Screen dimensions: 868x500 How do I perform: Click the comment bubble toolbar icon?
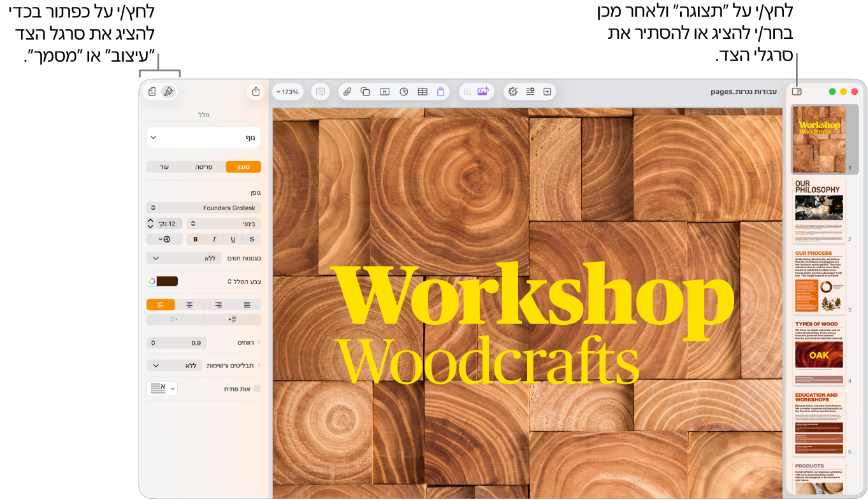click(321, 92)
